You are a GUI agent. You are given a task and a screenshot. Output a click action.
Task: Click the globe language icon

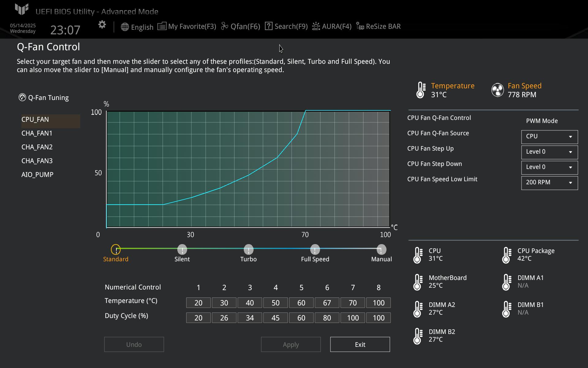click(125, 27)
